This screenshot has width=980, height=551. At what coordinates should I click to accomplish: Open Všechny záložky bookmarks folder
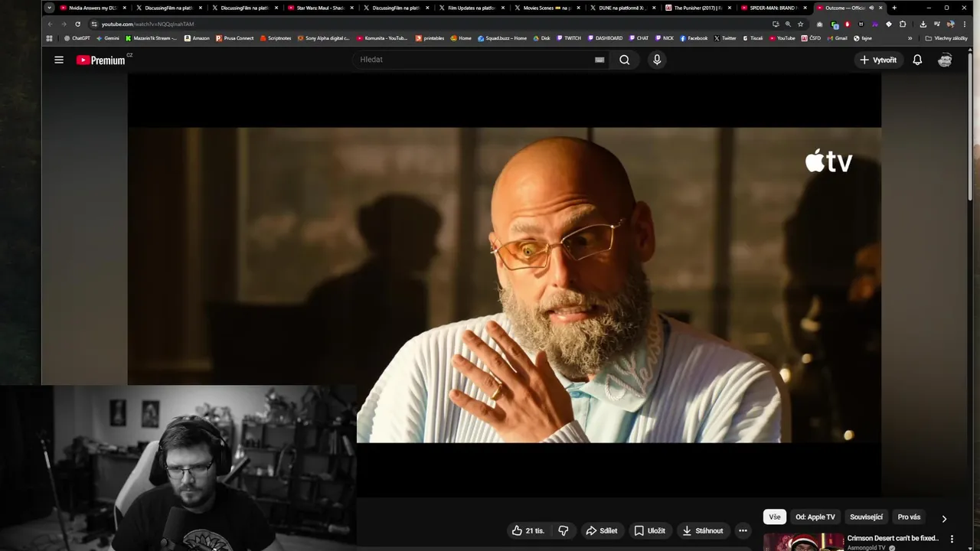946,37
